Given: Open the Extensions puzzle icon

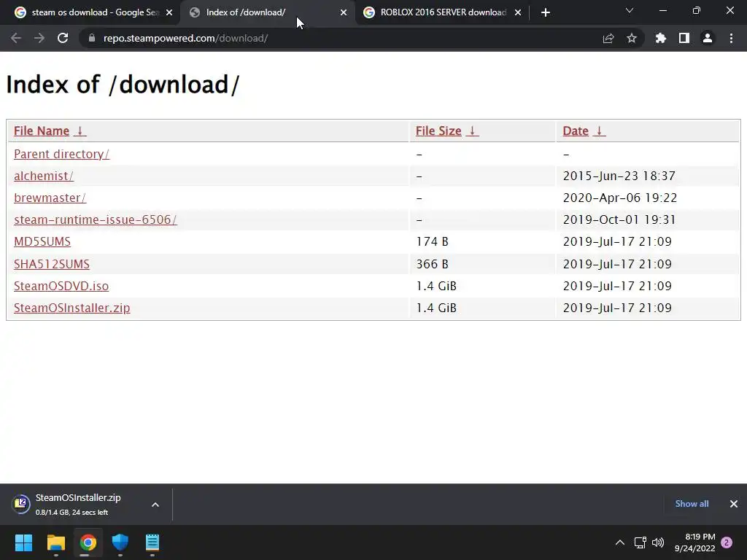Looking at the screenshot, I should point(660,38).
